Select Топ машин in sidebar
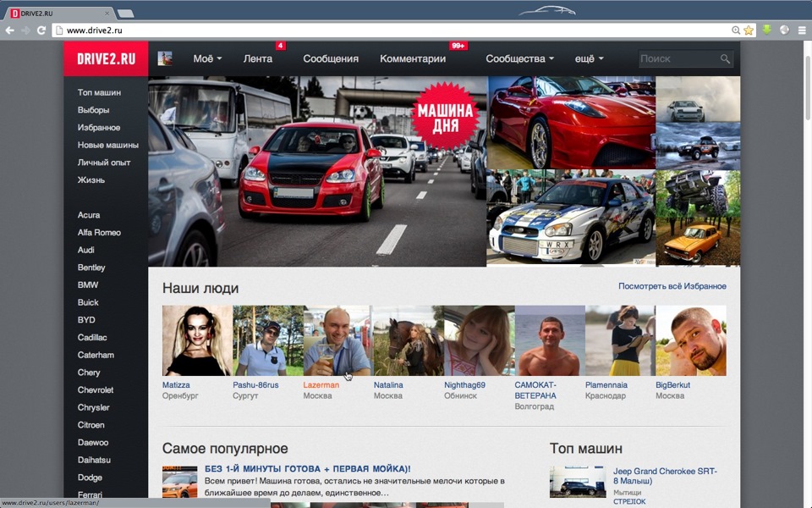812x508 pixels. [99, 92]
